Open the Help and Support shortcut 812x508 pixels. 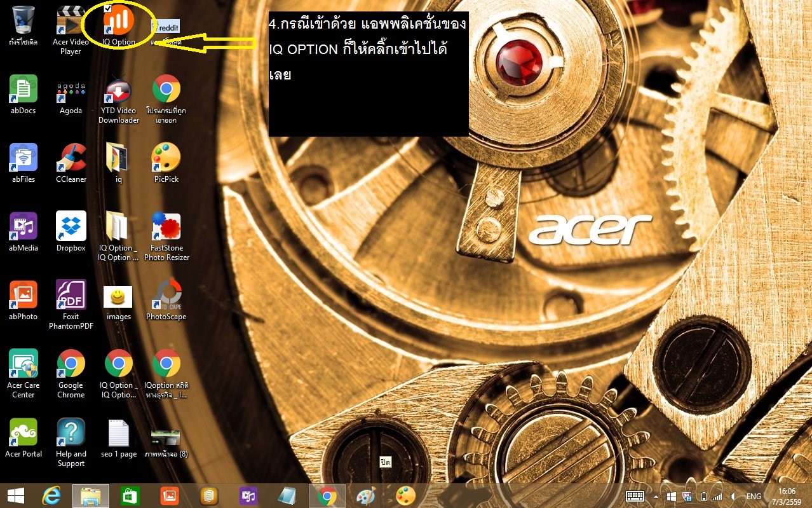(71, 432)
